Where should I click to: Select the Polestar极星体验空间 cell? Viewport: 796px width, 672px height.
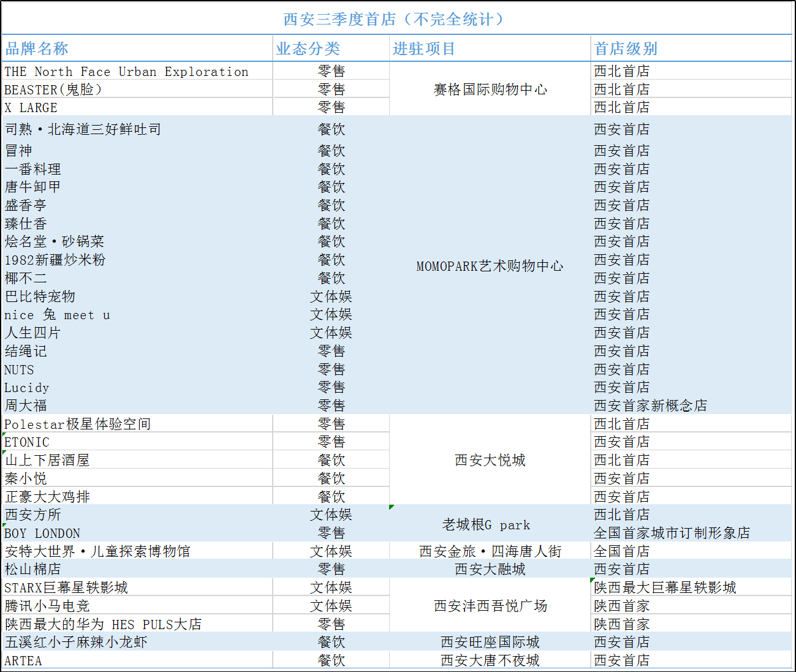tap(137, 424)
